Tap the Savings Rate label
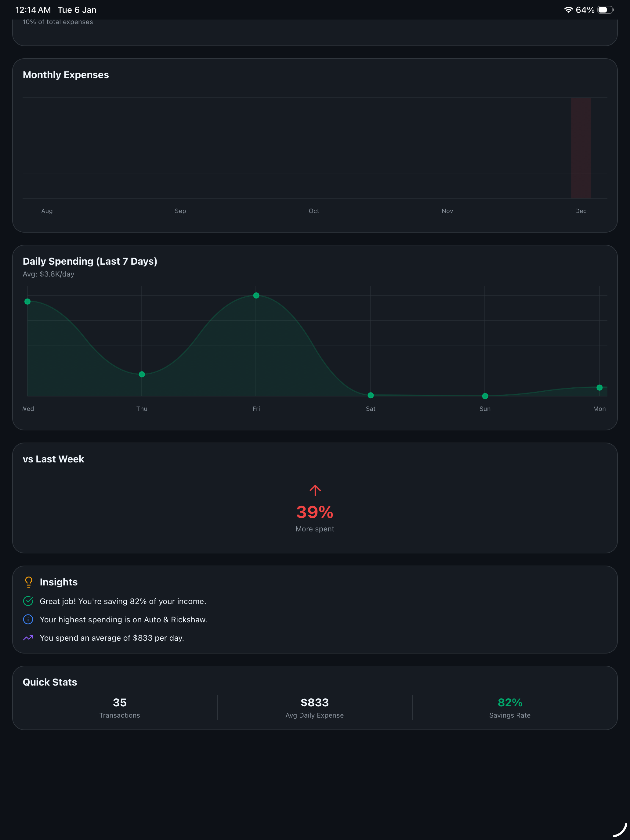Image resolution: width=630 pixels, height=840 pixels. tap(510, 715)
